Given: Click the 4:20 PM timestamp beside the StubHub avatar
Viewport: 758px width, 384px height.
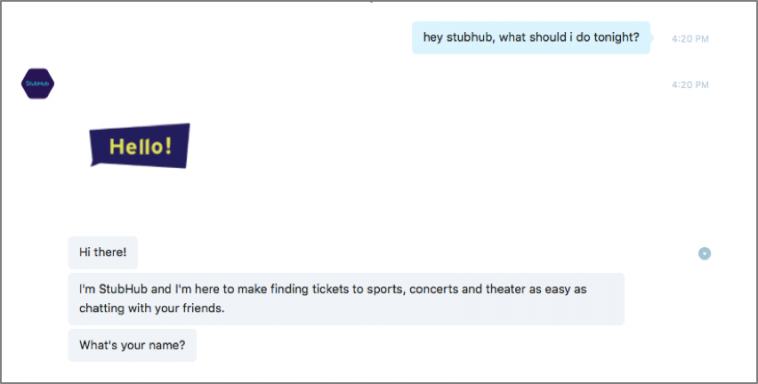Looking at the screenshot, I should coord(690,85).
